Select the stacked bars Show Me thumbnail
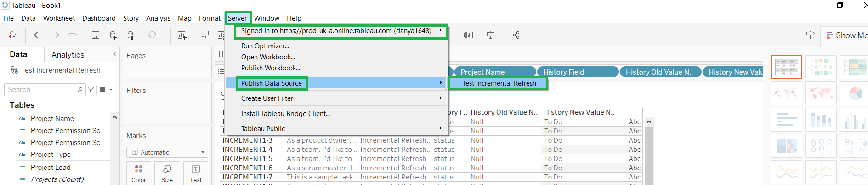 (821, 120)
